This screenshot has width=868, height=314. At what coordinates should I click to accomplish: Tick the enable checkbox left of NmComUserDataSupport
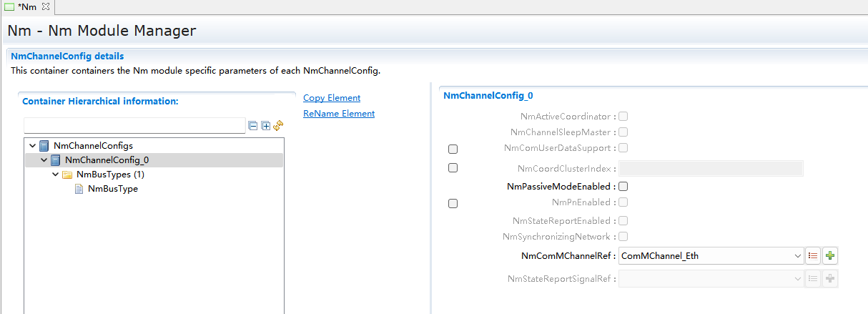pos(453,149)
